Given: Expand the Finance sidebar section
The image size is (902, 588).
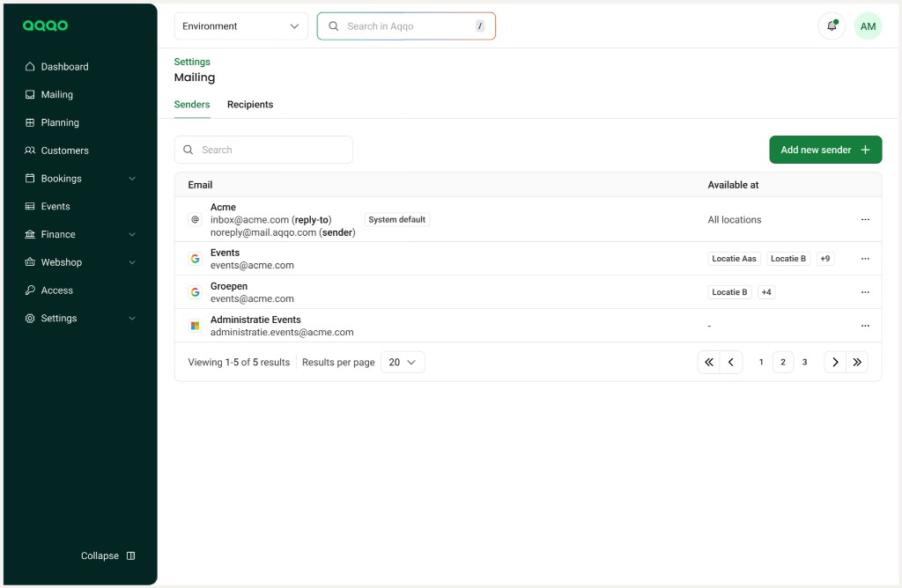Looking at the screenshot, I should pos(79,234).
